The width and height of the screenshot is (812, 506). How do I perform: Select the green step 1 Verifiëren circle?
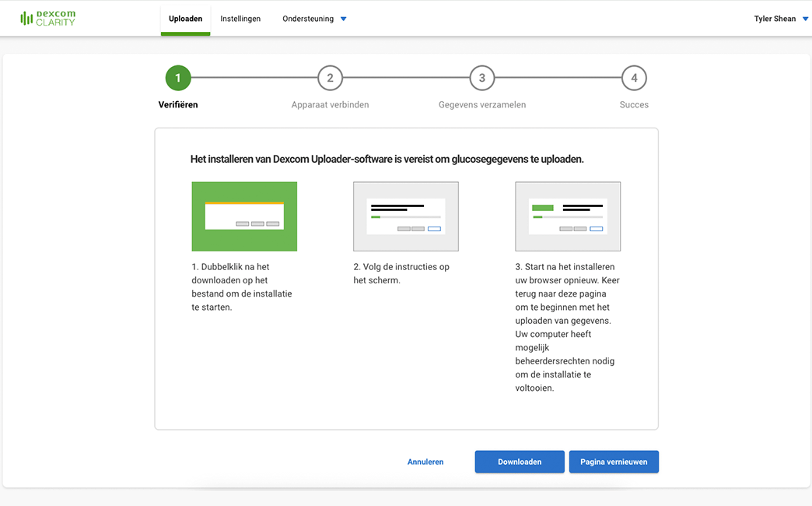[x=178, y=78]
